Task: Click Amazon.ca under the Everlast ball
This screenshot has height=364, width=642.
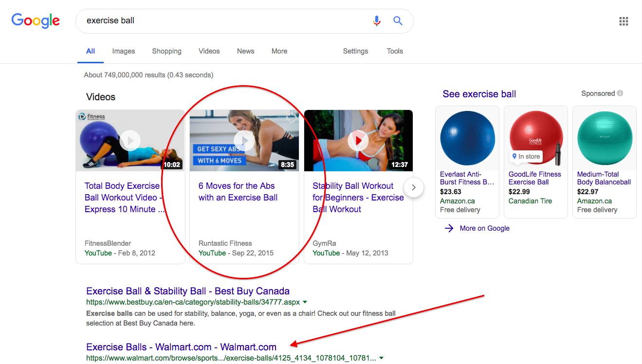Action: point(458,201)
